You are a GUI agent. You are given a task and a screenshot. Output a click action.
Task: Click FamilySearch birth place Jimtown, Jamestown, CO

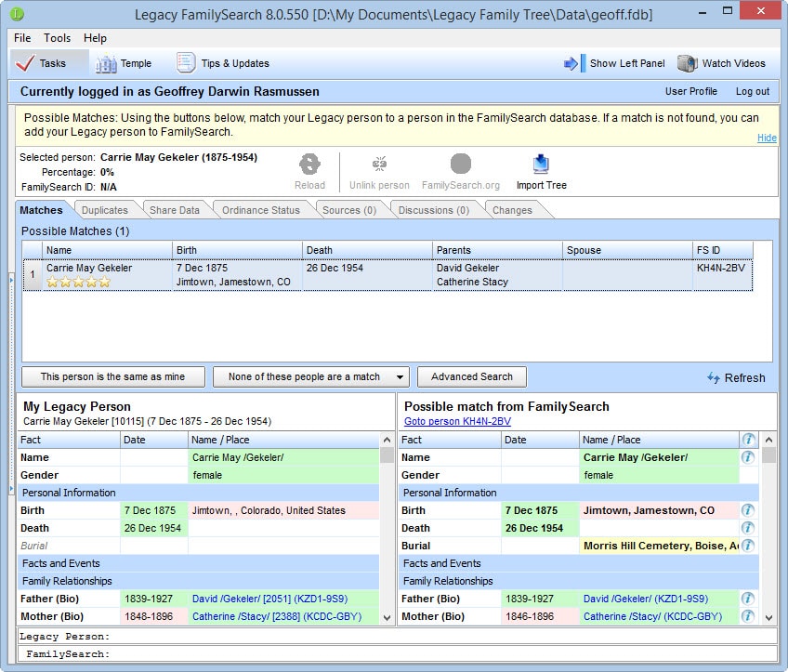coord(660,510)
